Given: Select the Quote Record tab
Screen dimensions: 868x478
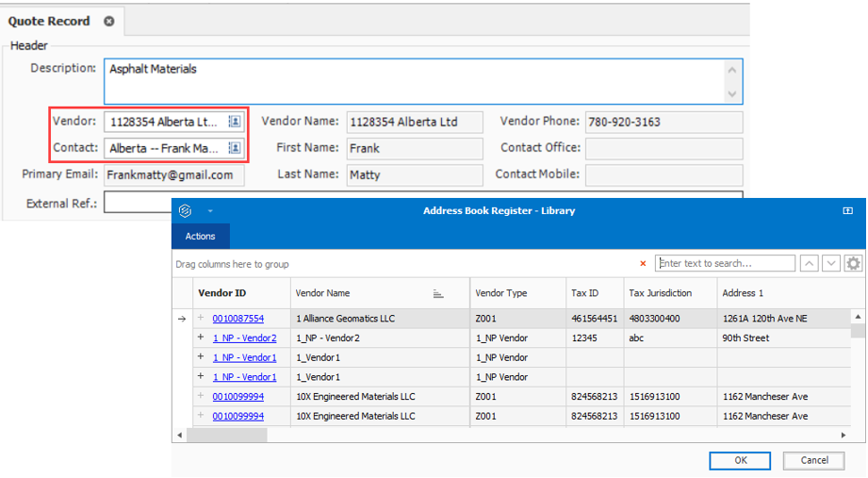Looking at the screenshot, I should 49,21.
